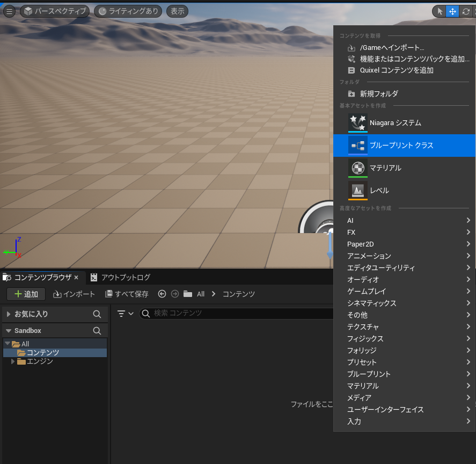
Task: Open the filter dropdown next to the search box
Action: 125,314
